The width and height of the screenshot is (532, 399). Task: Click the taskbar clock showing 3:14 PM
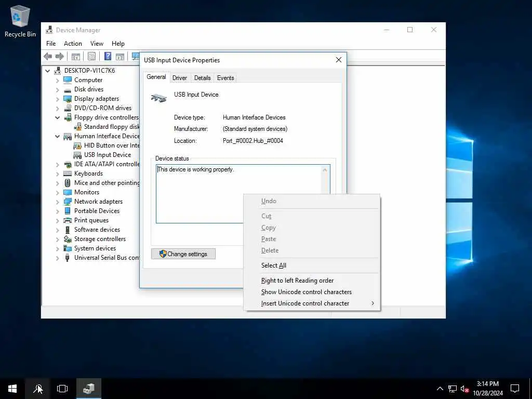(x=487, y=389)
